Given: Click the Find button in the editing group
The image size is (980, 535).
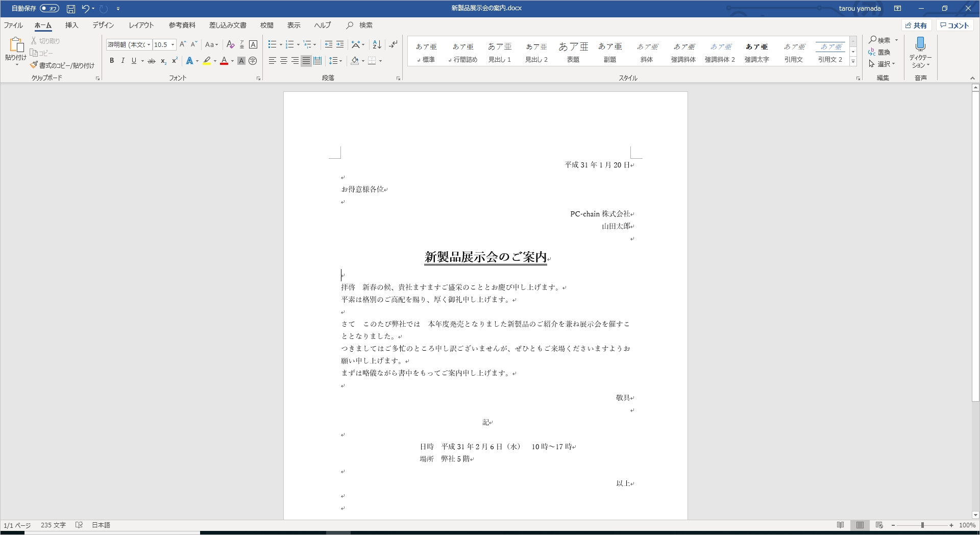Looking at the screenshot, I should (x=880, y=40).
